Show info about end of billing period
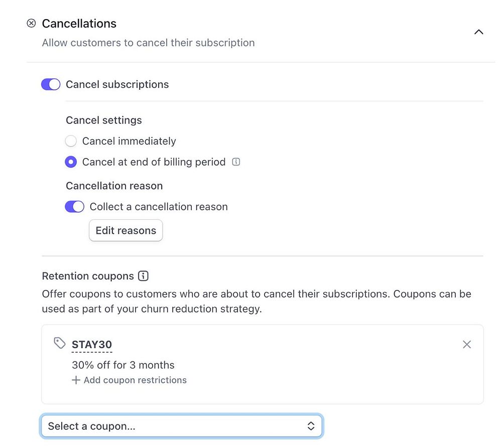502x448 pixels. tap(236, 162)
